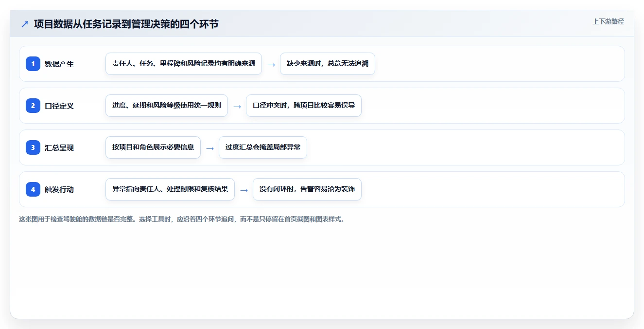Select the step 4 number badge
The image size is (644, 329).
click(33, 189)
